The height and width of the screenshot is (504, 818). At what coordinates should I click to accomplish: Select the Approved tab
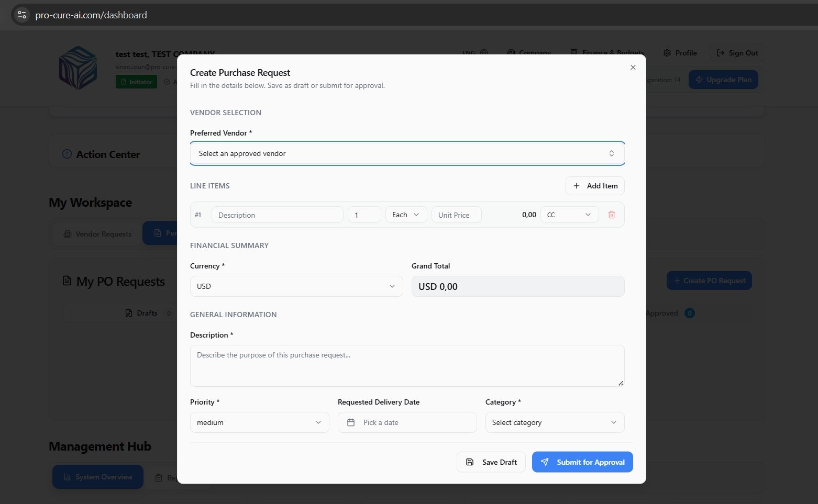[669, 313]
